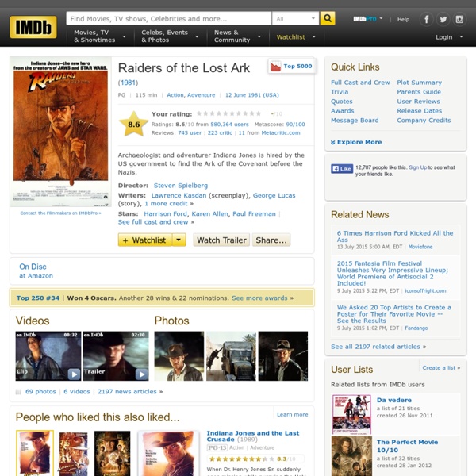
Task: Click the Watch Trailer button
Action: click(221, 240)
